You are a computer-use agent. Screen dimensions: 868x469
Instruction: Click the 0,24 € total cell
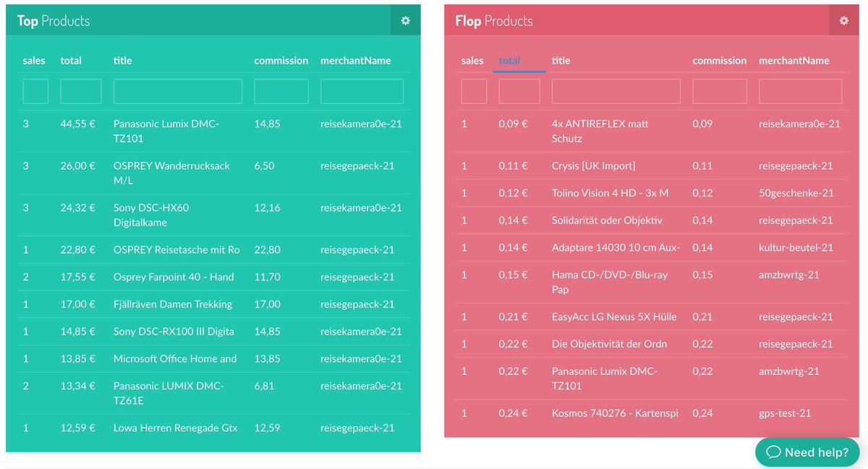click(513, 413)
